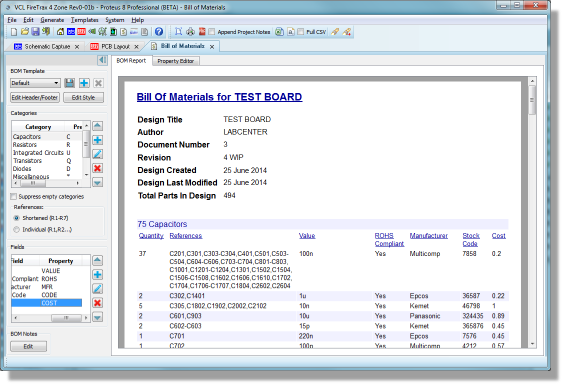Open the File menu

[12, 20]
